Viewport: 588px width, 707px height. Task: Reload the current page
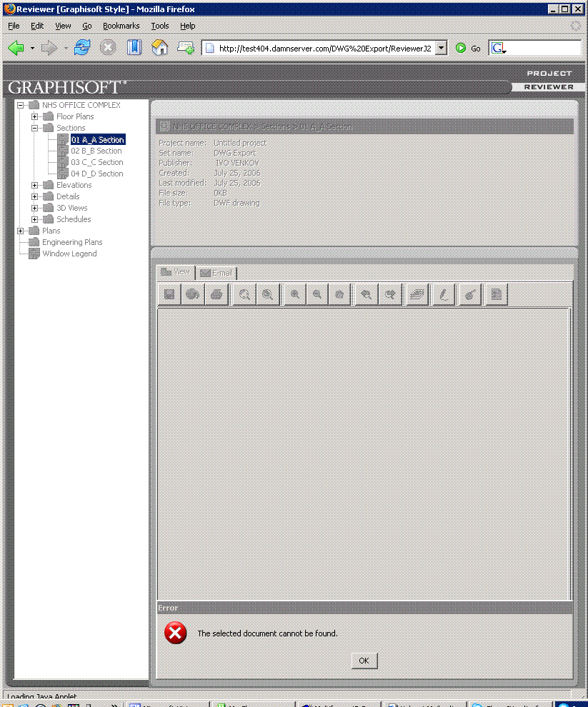82,47
